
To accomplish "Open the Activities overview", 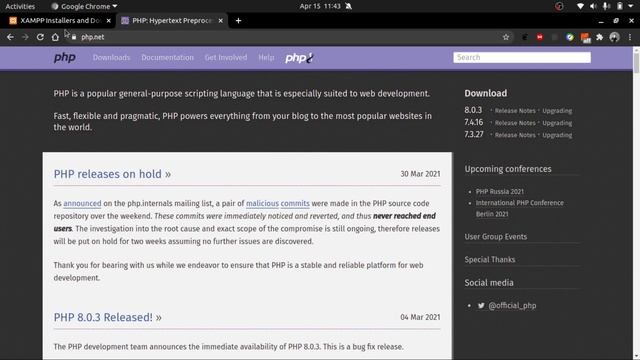I will pyautogui.click(x=20, y=6).
